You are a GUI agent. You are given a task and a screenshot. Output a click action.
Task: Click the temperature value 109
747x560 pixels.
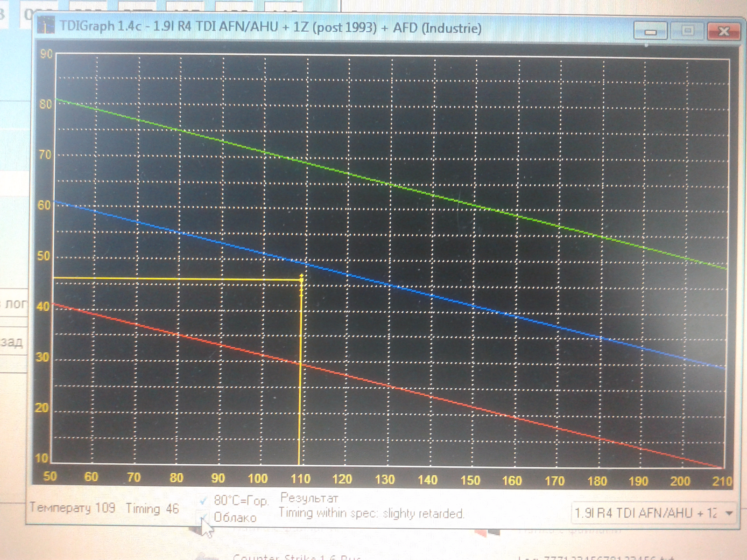coord(105,508)
